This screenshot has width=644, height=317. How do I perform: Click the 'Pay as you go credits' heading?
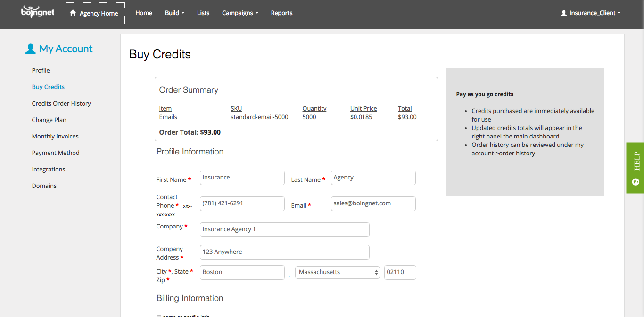[x=485, y=94]
